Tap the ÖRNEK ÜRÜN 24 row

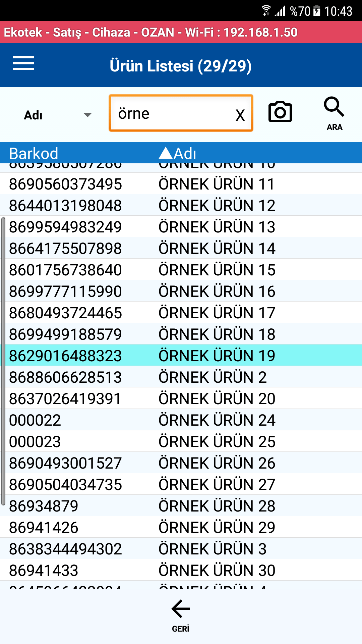(181, 420)
